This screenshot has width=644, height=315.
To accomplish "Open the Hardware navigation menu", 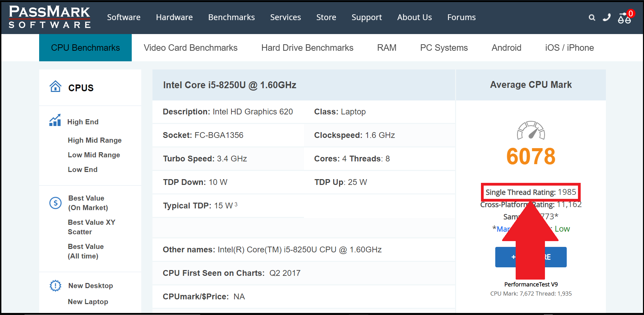I will [x=174, y=17].
